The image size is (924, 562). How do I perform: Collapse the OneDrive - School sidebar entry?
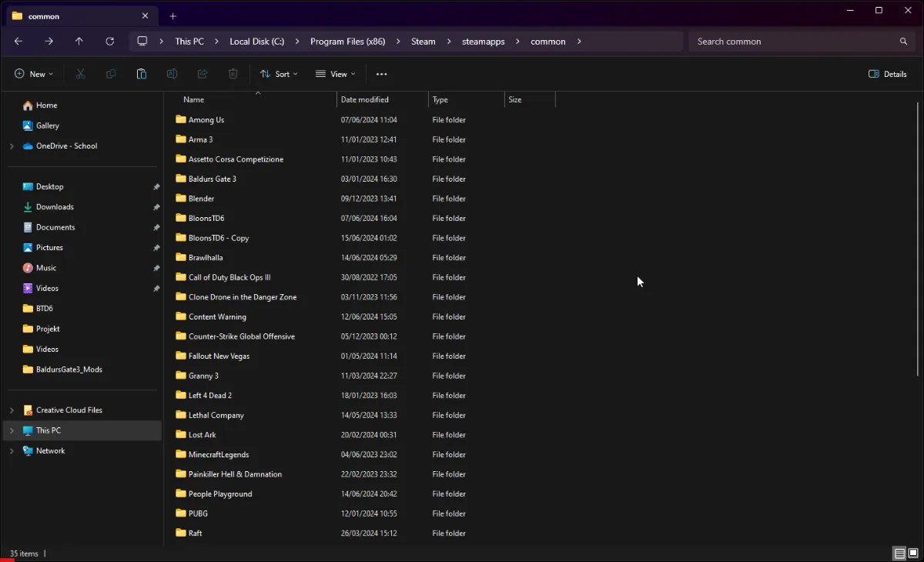point(12,146)
